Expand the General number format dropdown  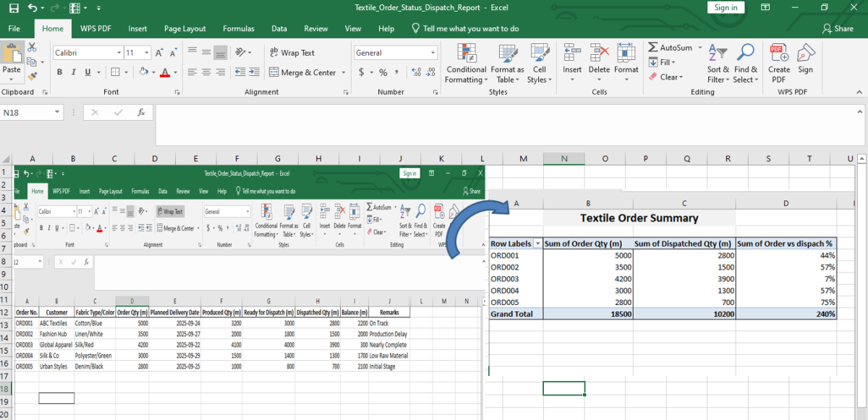click(433, 53)
